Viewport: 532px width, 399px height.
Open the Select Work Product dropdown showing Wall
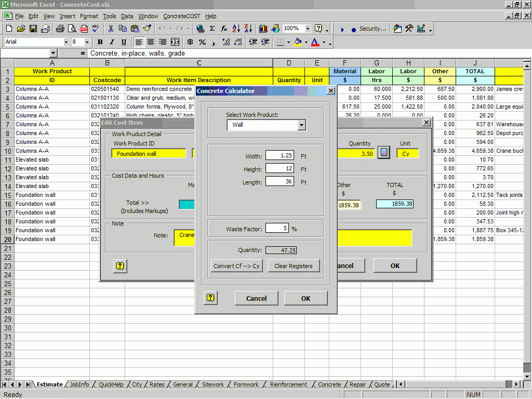tap(302, 125)
